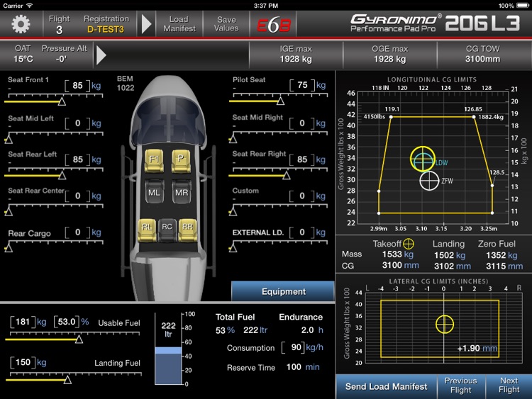Screen dimensions: 532x399
Task: Go to Previous Flight
Action: pos(461,386)
